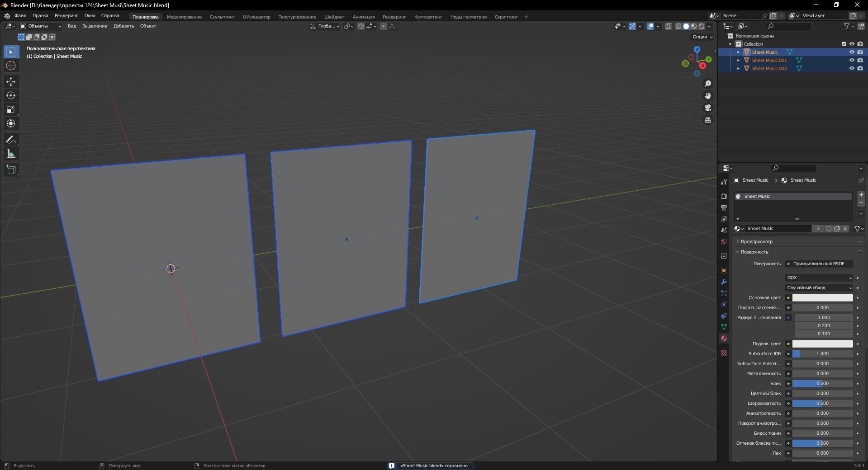
Task: Select the Measure ruler tool
Action: click(11, 154)
